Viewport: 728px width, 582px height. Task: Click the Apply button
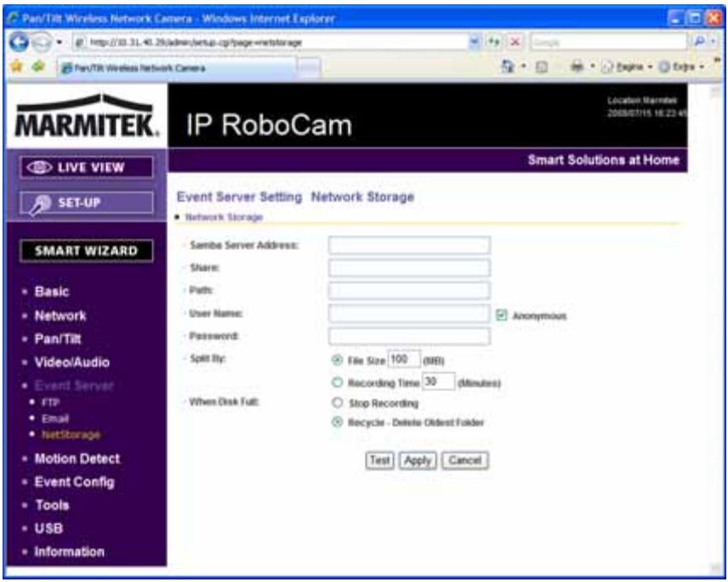418,460
